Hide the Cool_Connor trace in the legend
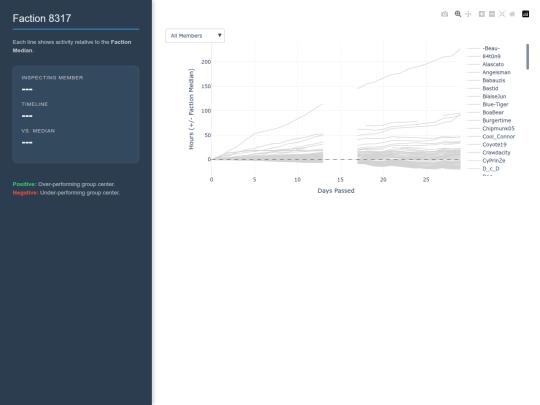Image resolution: width=540 pixels, height=405 pixels. (499, 137)
